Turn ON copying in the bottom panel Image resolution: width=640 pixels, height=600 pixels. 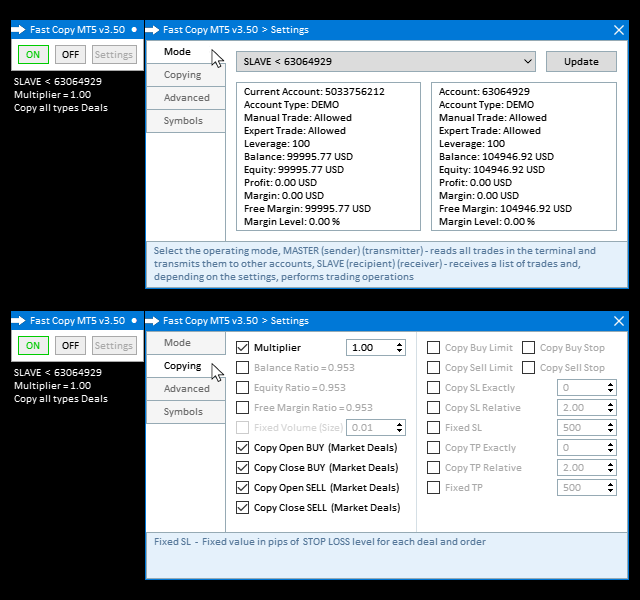(33, 346)
